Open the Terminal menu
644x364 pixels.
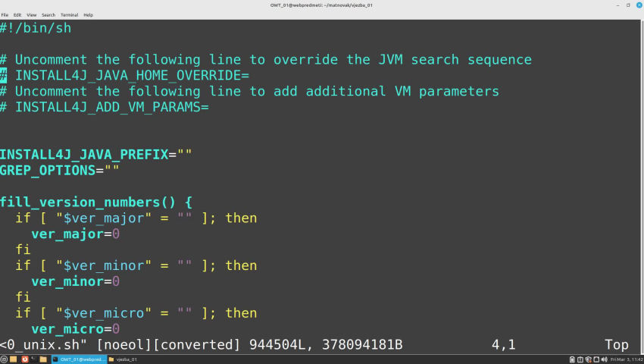(x=69, y=14)
